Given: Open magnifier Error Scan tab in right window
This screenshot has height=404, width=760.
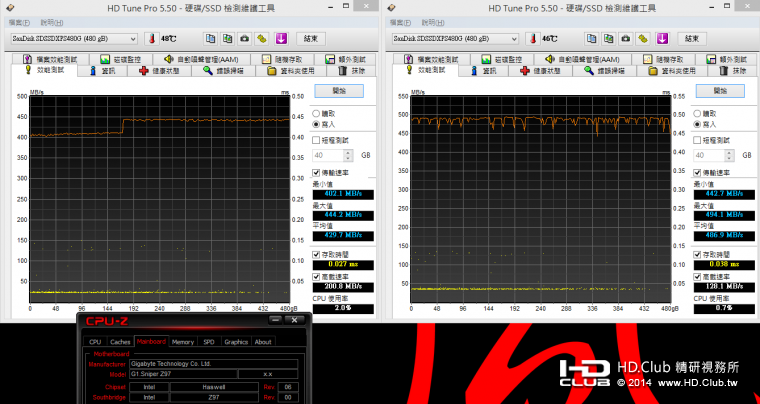Looking at the screenshot, I should pos(604,71).
